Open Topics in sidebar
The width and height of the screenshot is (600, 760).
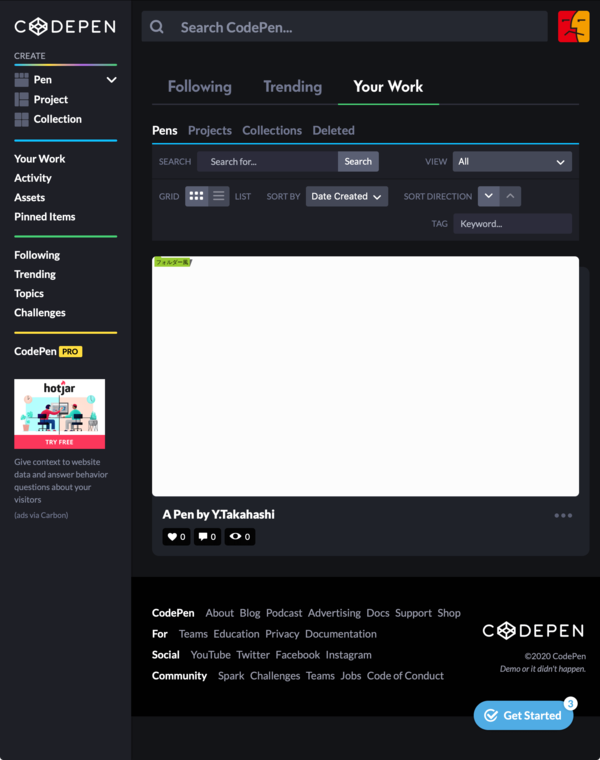pos(29,294)
